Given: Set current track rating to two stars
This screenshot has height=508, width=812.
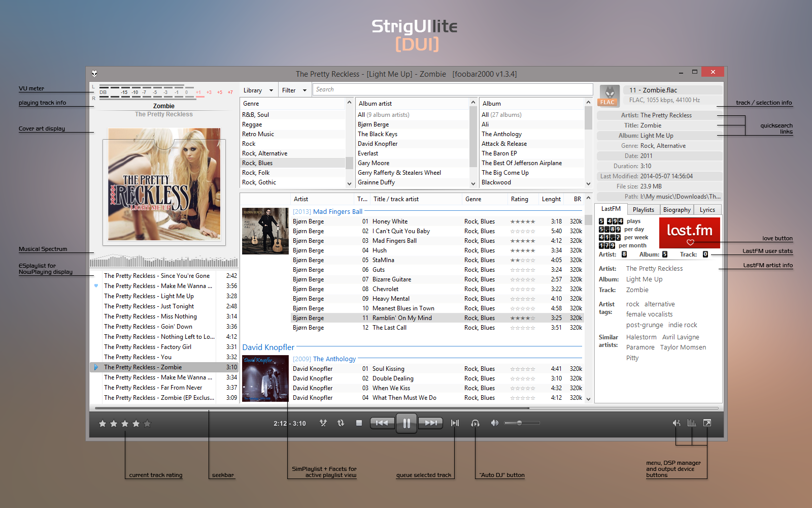Looking at the screenshot, I should (114, 424).
